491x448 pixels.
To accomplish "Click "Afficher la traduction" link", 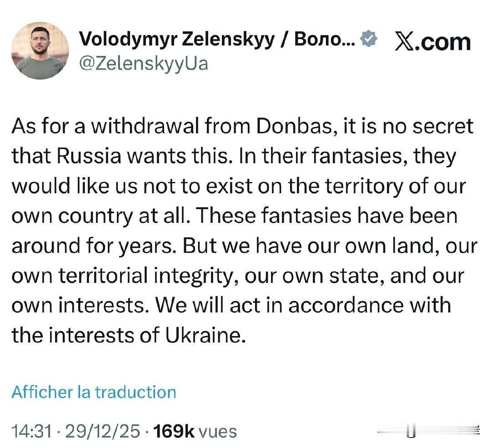I will pyautogui.click(x=94, y=392).
